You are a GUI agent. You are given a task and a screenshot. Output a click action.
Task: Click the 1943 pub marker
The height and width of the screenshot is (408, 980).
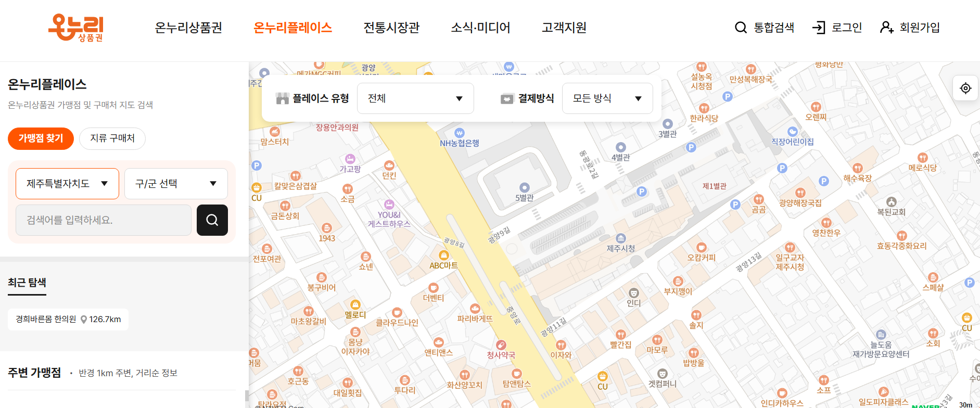(327, 228)
